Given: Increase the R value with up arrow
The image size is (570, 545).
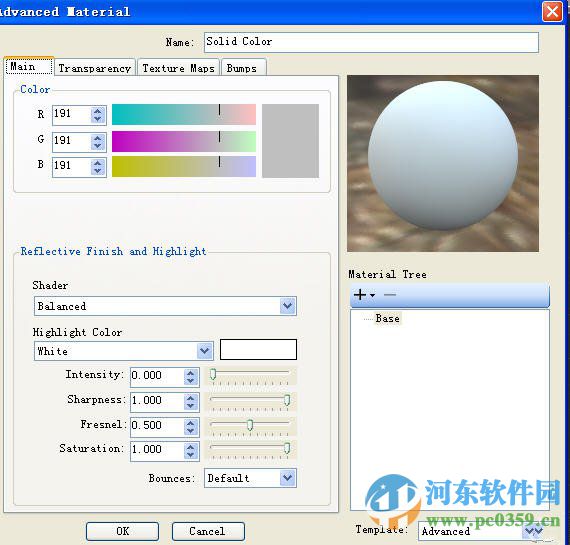Looking at the screenshot, I should click(97, 112).
